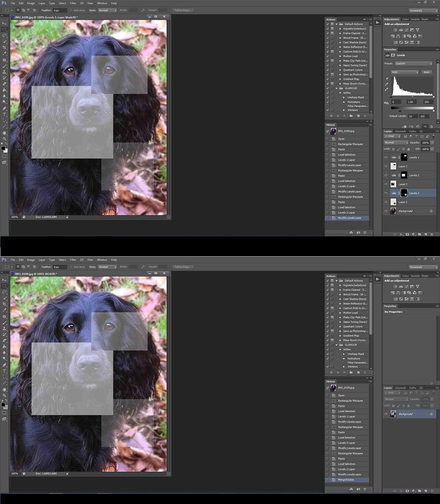
Task: Open the Preset Custom dropdown
Action: pyautogui.click(x=413, y=64)
